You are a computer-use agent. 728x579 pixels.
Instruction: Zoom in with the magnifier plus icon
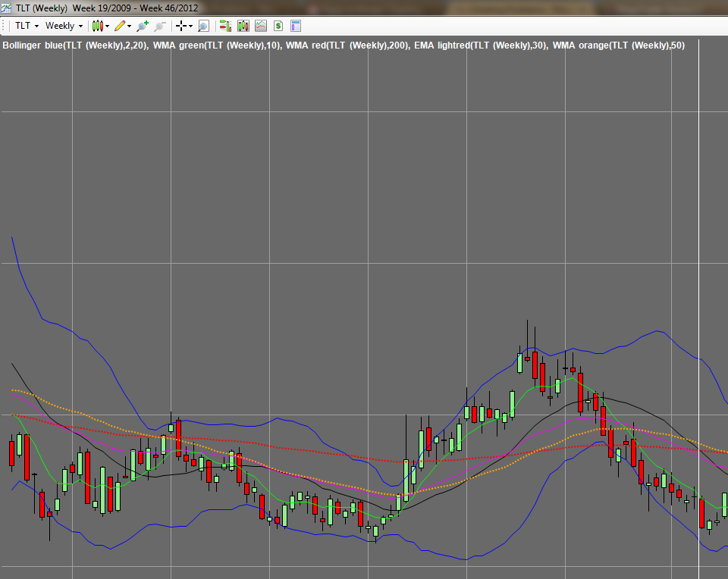point(143,26)
